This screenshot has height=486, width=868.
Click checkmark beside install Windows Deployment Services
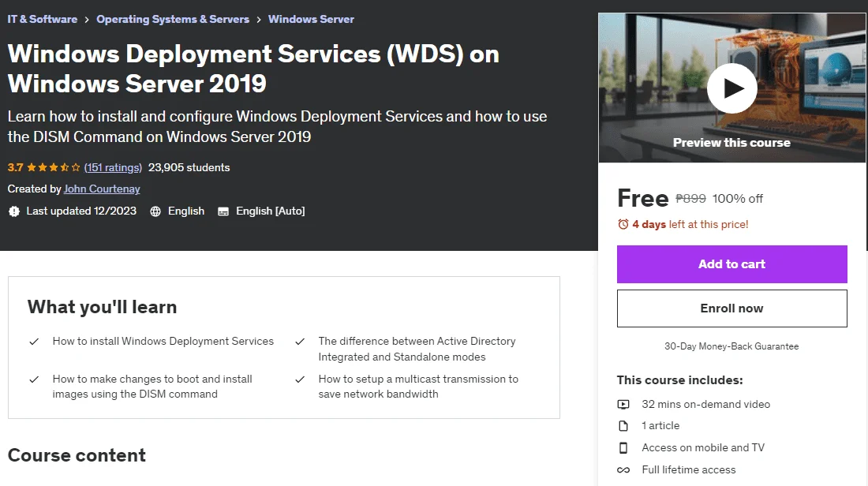(34, 342)
